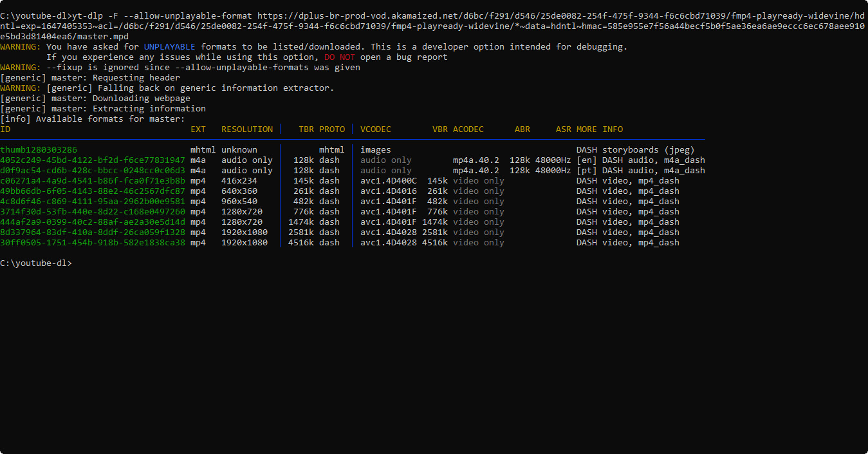Click the Falling back on generic extractor line
868x454 pixels.
tap(167, 88)
